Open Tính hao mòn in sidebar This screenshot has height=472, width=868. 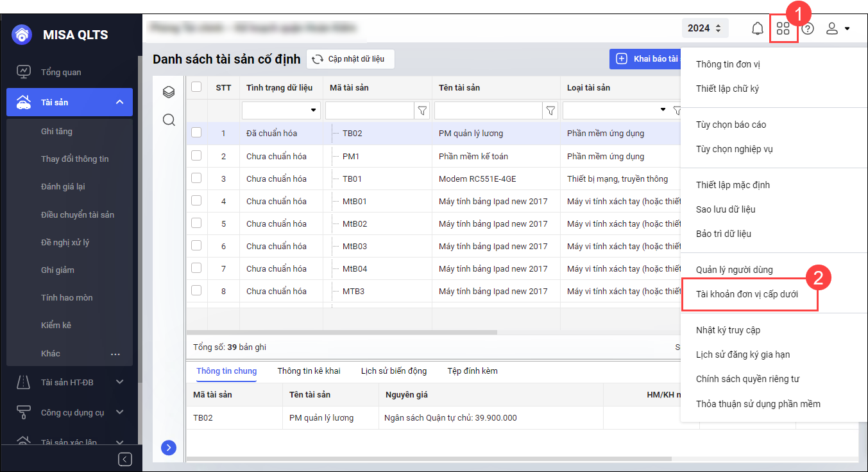tap(67, 297)
